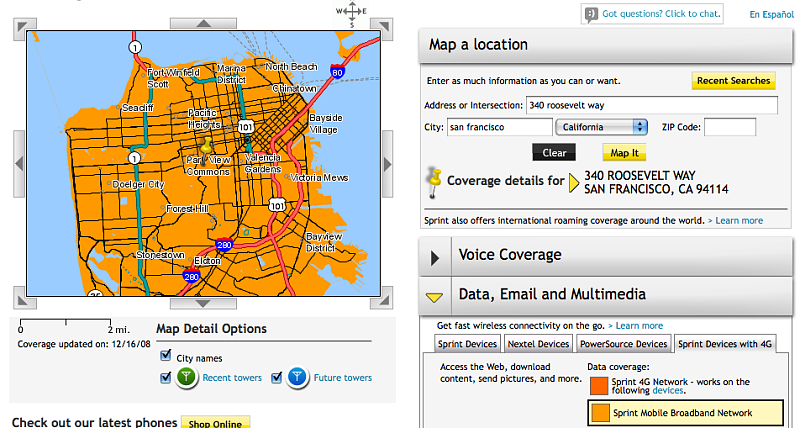Click the City input field
800x428 pixels.
click(x=499, y=127)
